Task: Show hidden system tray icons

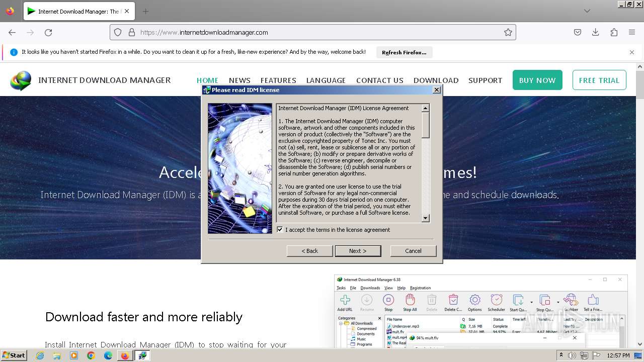Action: pyautogui.click(x=561, y=355)
